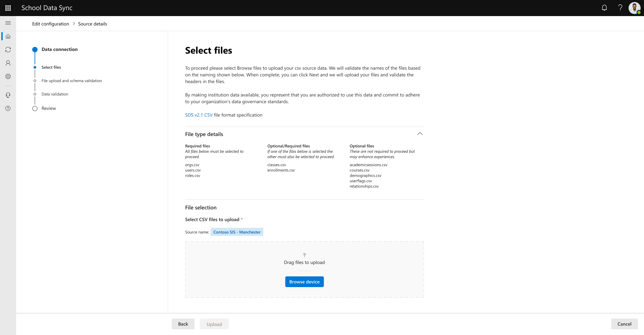
Task: Select the Review step in the wizard
Action: [x=49, y=109]
